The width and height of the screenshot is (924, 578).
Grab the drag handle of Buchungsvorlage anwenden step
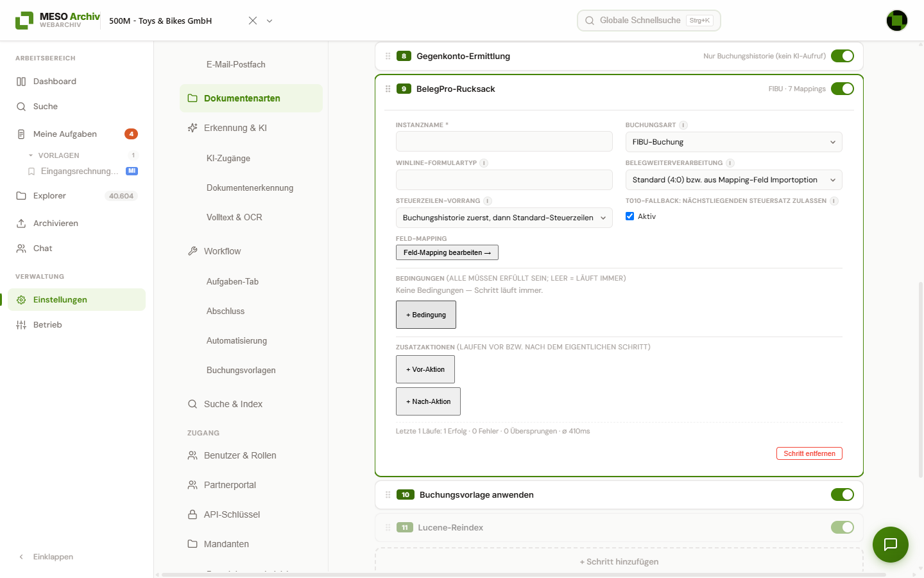388,495
